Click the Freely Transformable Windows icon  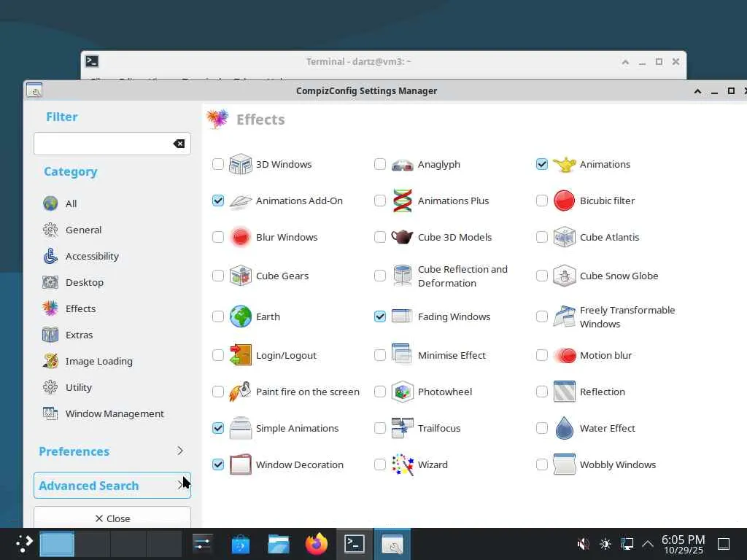[564, 316]
